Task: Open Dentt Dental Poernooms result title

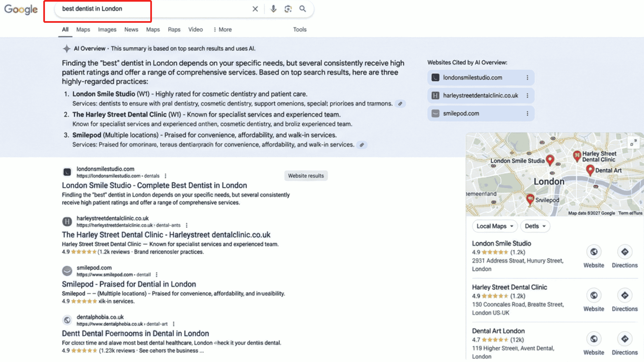Action: [x=135, y=334]
